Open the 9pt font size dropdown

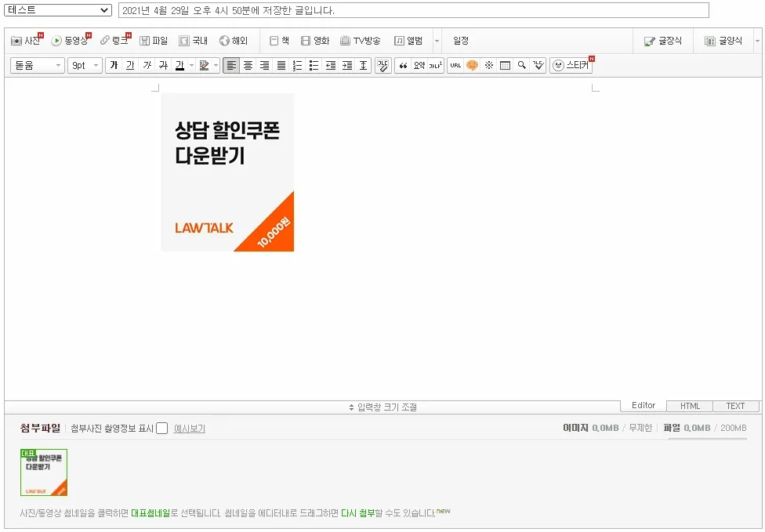[x=85, y=65]
